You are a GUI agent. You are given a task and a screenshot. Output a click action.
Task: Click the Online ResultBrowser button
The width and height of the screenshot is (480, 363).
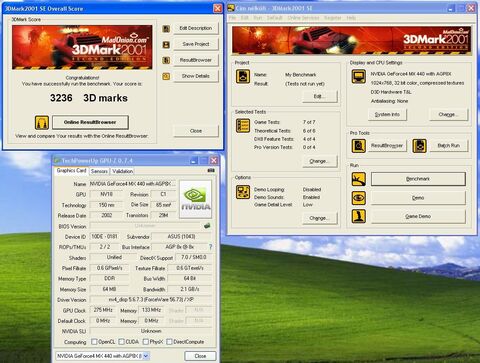(x=90, y=122)
